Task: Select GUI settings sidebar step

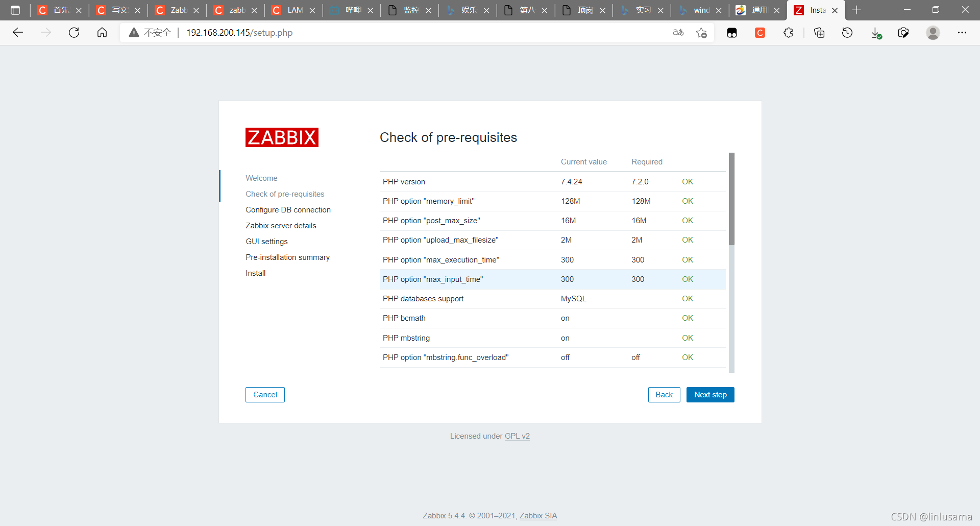Action: click(266, 242)
